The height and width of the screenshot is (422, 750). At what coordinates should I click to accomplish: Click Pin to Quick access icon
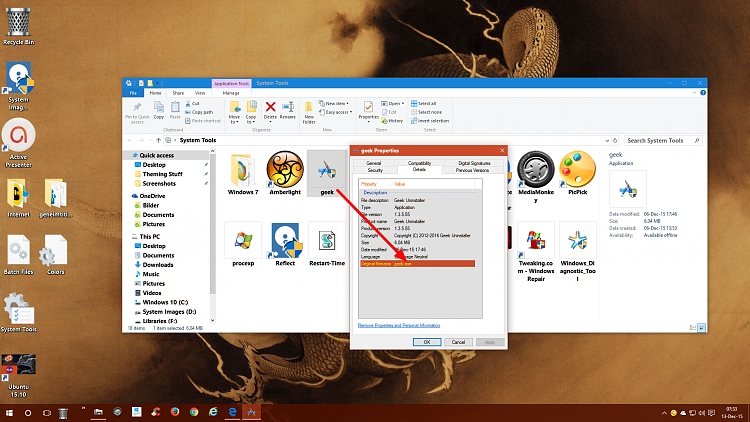[137, 107]
